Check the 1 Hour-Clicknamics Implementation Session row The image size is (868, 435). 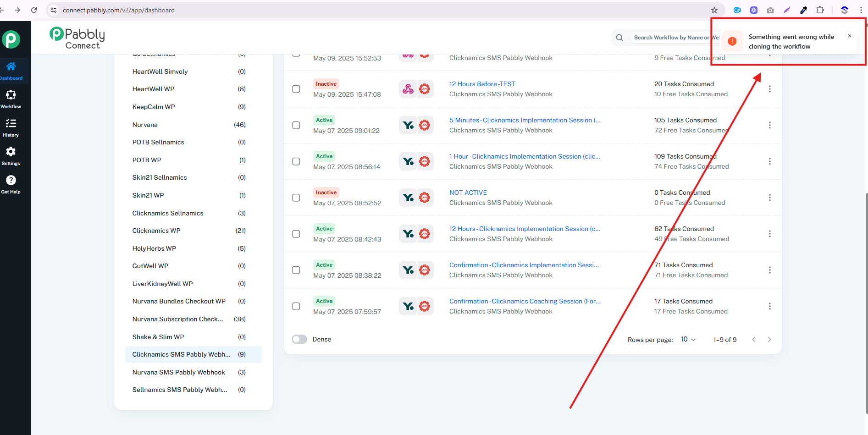click(296, 161)
